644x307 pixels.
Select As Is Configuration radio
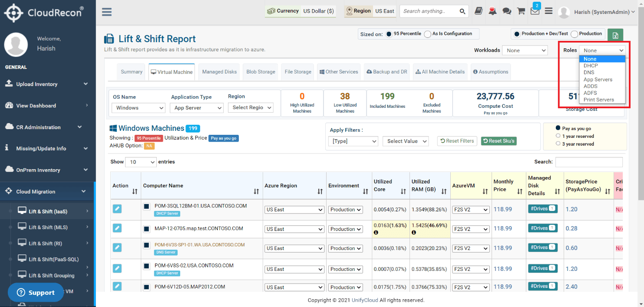tap(428, 34)
